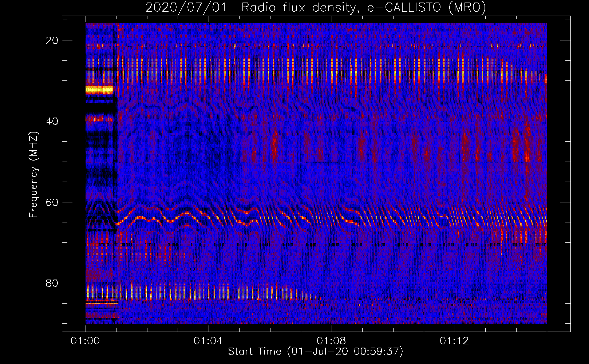Image resolution: width=589 pixels, height=364 pixels.
Task: Click the 'Start Time (01-Jul-20 00:59:37)' label
Action: point(316,352)
